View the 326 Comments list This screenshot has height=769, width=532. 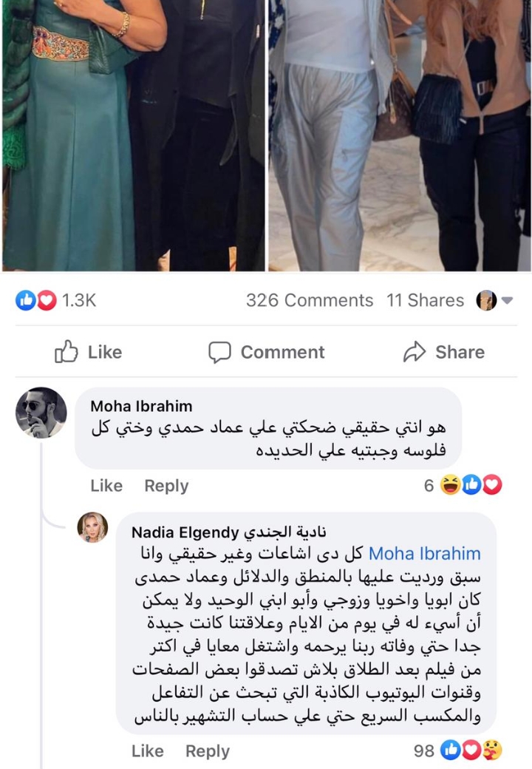click(x=309, y=300)
